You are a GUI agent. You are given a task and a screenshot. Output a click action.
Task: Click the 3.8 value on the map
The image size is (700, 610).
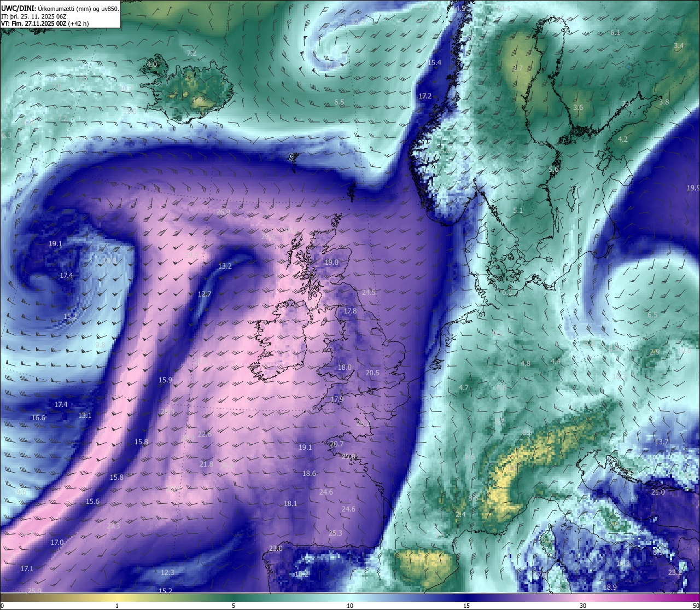click(664, 102)
